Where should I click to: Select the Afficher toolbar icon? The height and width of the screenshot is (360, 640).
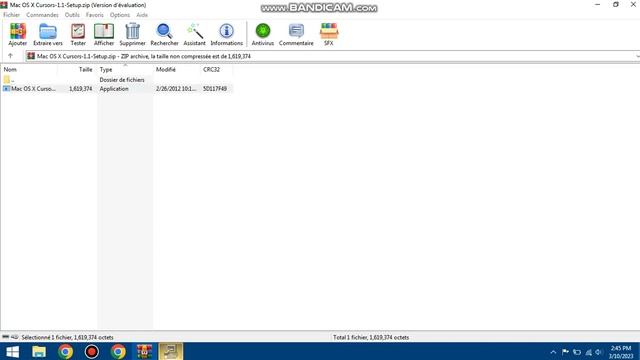pyautogui.click(x=104, y=34)
